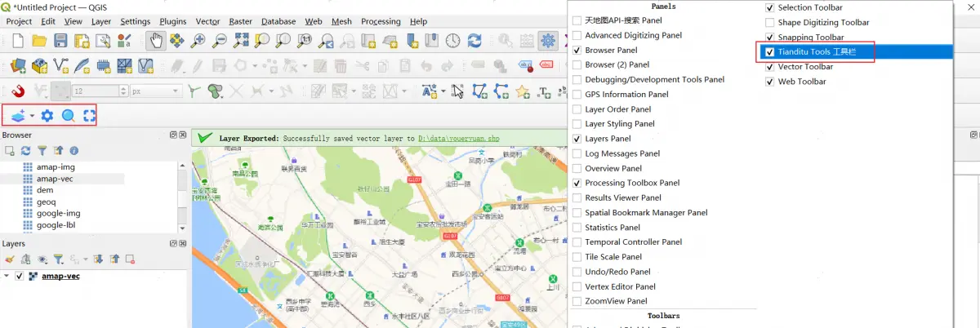
Task: Toggle amap-vec layer visibility checkbox
Action: [x=19, y=276]
